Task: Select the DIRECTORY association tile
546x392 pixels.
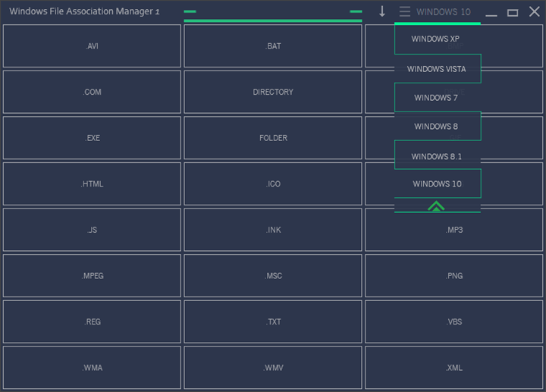Action: coord(273,92)
